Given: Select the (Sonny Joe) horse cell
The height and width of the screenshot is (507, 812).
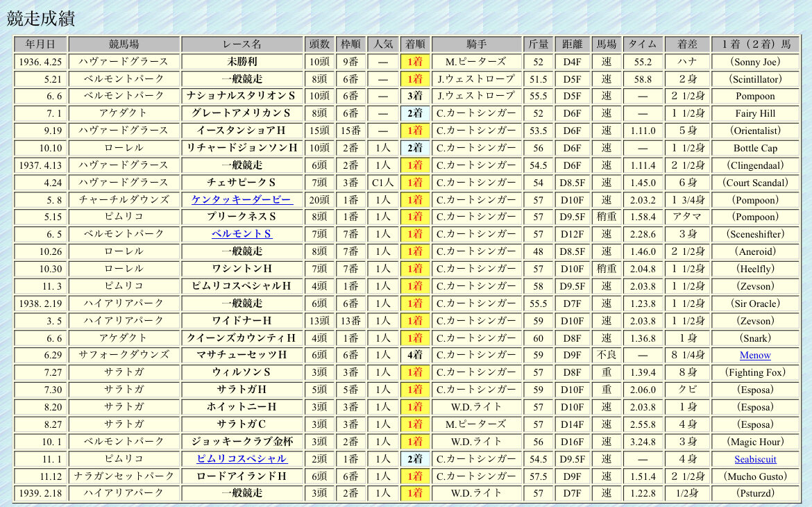Looking at the screenshot, I should click(x=756, y=62).
